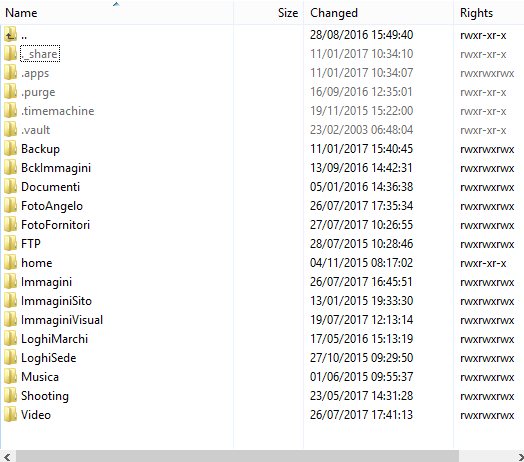Sort files by the Name column header
Image resolution: width=524 pixels, height=462 pixels.
(117, 13)
